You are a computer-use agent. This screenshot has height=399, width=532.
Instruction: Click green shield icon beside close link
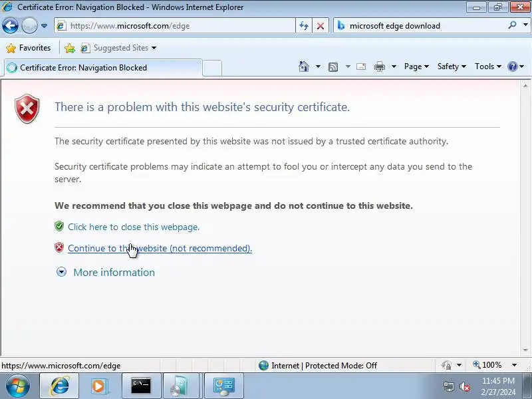coord(59,226)
